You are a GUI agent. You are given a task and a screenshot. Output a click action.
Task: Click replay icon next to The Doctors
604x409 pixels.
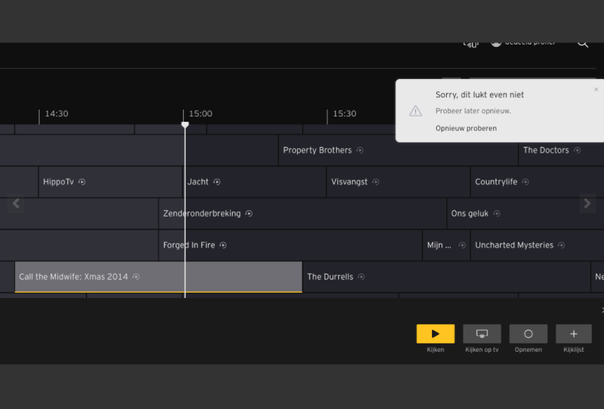[x=577, y=150]
